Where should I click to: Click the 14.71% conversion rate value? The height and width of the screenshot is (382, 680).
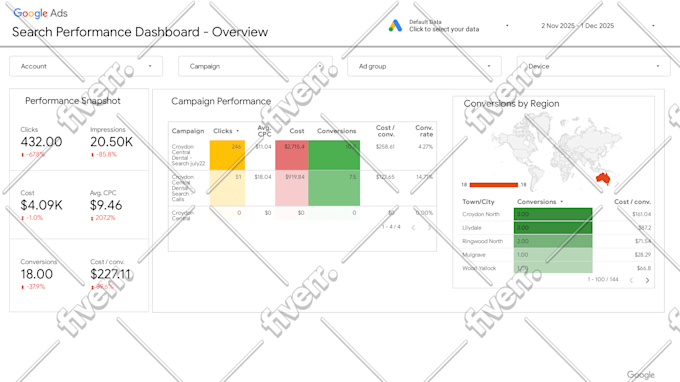(425, 177)
